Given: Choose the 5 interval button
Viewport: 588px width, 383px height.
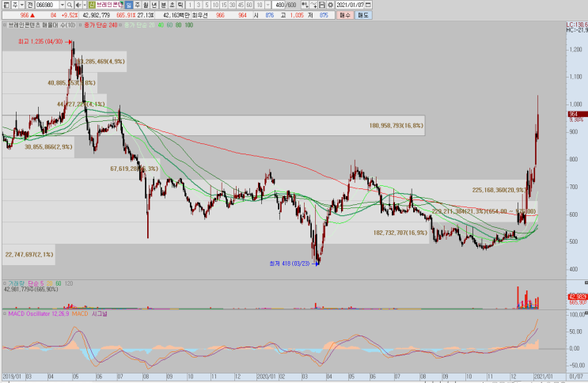Looking at the screenshot, I should click(x=207, y=5).
